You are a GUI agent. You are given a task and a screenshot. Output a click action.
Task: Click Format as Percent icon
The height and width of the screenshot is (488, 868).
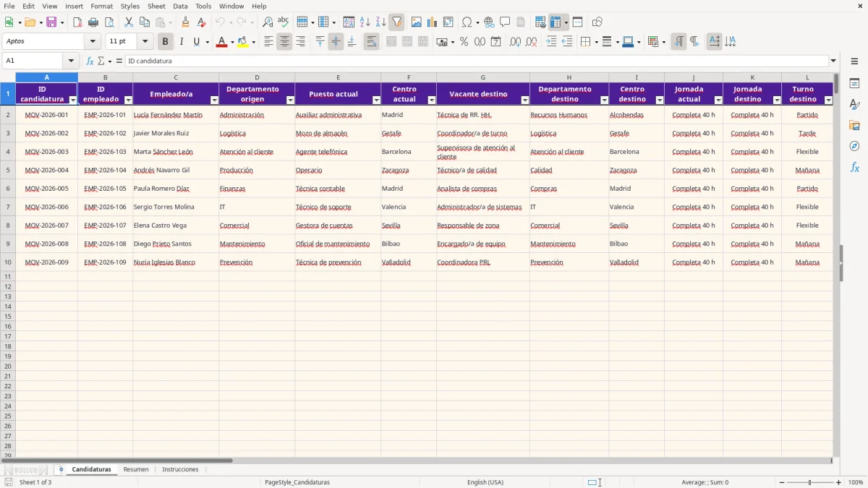point(464,42)
